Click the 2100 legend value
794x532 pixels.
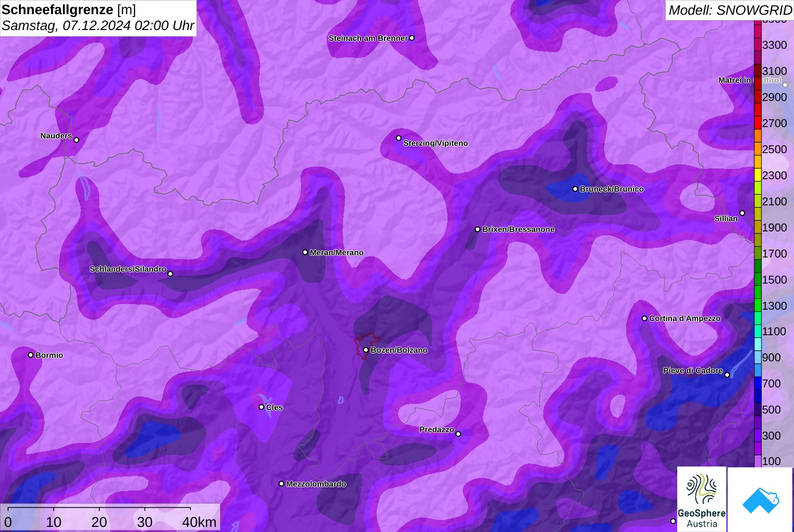775,201
